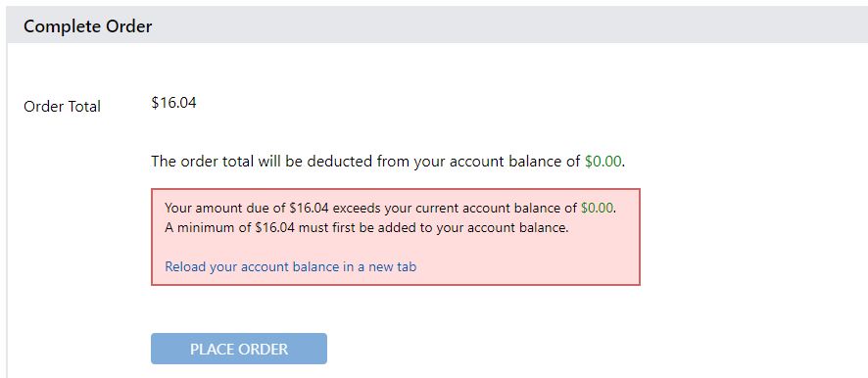The image size is (868, 378).
Task: Click the Order Total label
Action: point(62,107)
